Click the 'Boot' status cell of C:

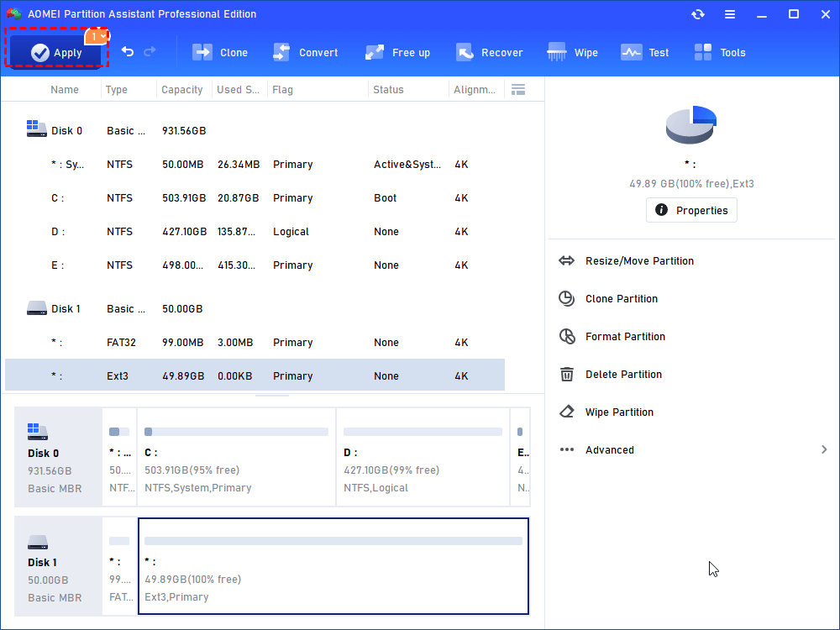[386, 198]
